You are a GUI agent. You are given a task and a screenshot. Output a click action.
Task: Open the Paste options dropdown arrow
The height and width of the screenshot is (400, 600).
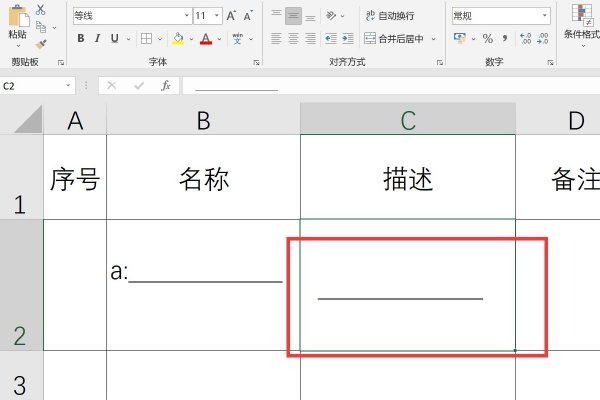[x=18, y=46]
